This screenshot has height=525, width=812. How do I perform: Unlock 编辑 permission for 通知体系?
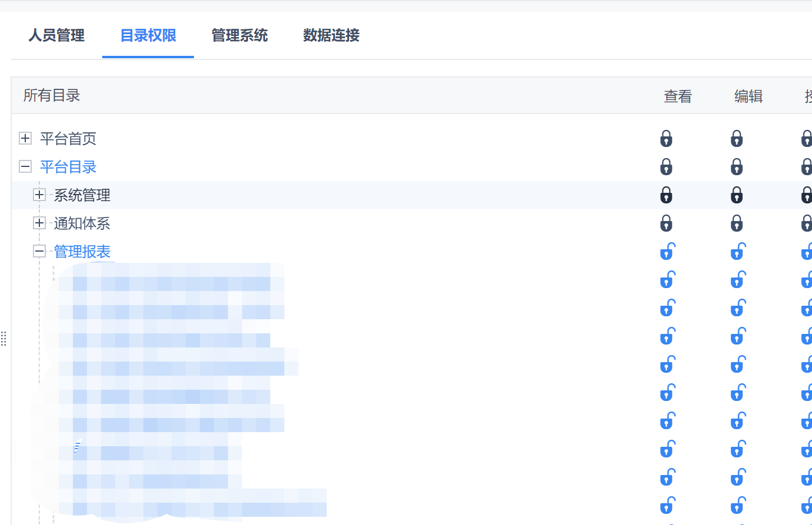tap(737, 223)
